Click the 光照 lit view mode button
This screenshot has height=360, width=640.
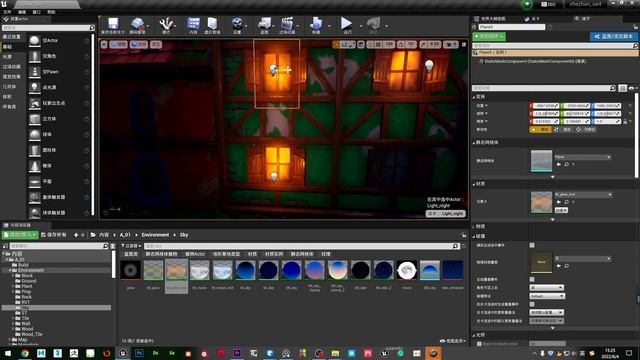[139, 44]
